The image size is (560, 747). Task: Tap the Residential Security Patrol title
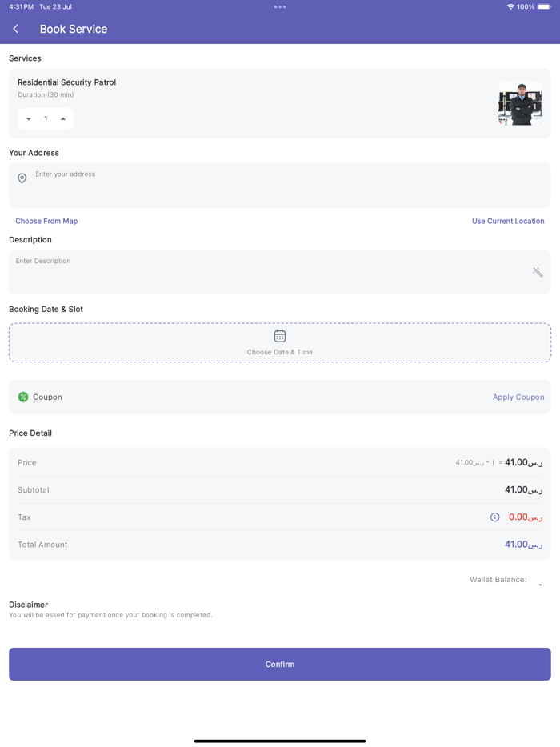[67, 82]
